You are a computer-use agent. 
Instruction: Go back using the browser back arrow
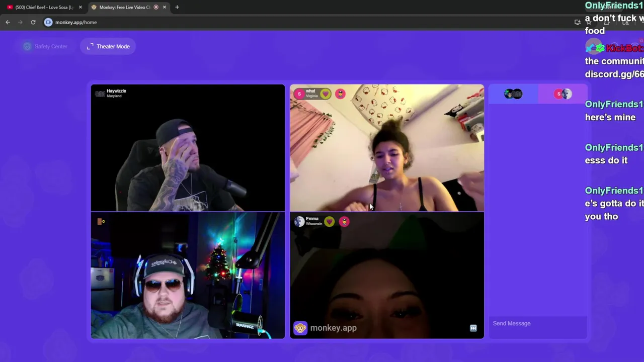tap(8, 22)
